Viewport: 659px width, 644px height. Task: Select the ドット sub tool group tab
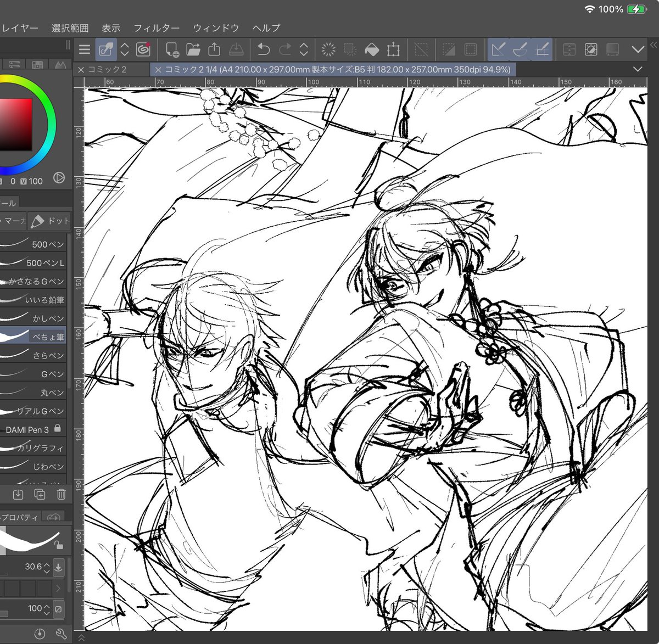pyautogui.click(x=50, y=221)
